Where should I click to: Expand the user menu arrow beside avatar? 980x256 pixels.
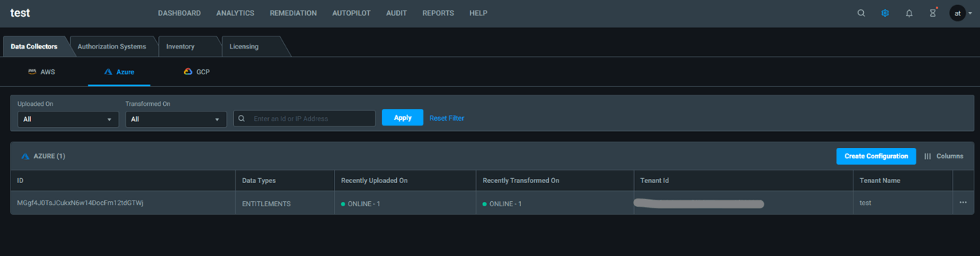[x=971, y=13]
